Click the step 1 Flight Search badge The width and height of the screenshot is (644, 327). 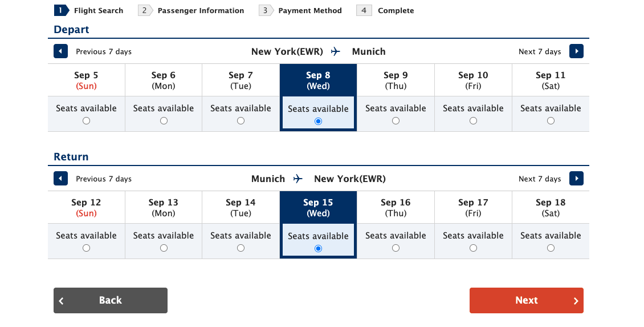point(62,10)
